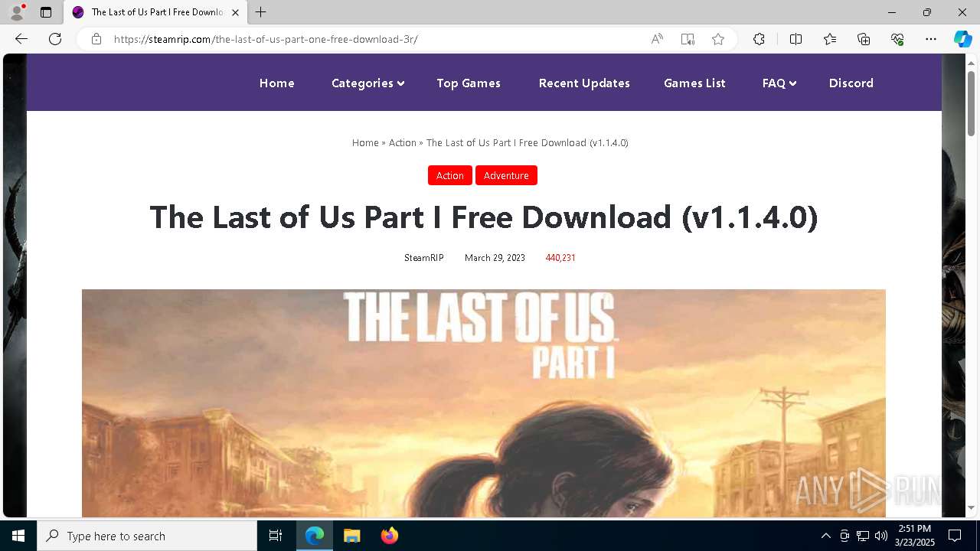The image size is (980, 551).
Task: Click the taskbar search box
Action: pyautogui.click(x=147, y=536)
